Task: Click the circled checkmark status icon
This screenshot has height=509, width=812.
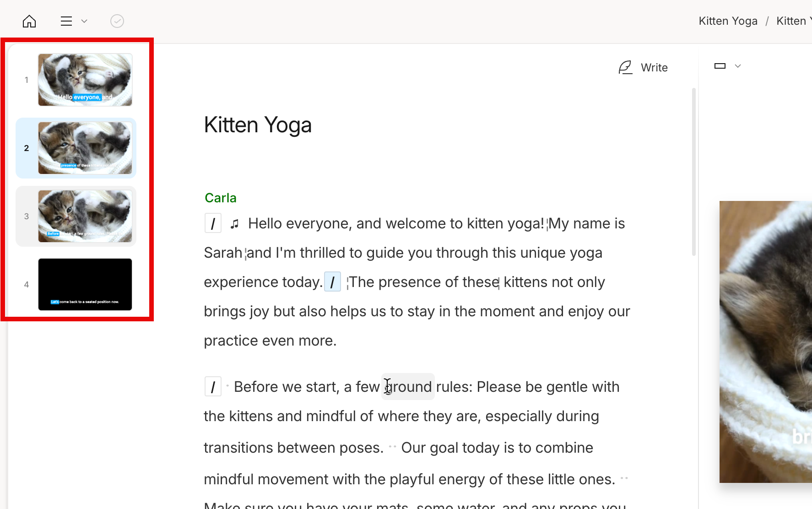Action: point(117,21)
